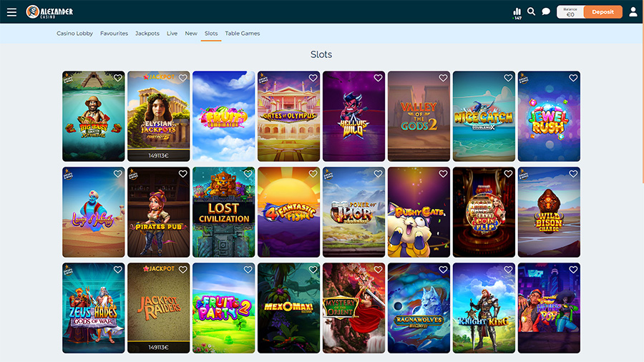Launch the Jewel Rush slot
The height and width of the screenshot is (362, 644).
pyautogui.click(x=549, y=116)
